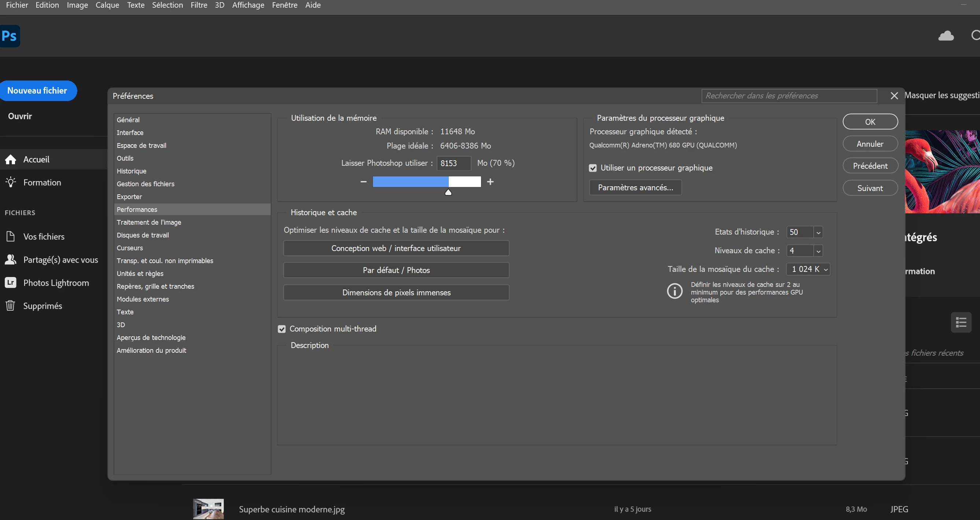Click the Accueil home icon
Viewport: 980px width, 520px height.
coord(11,159)
